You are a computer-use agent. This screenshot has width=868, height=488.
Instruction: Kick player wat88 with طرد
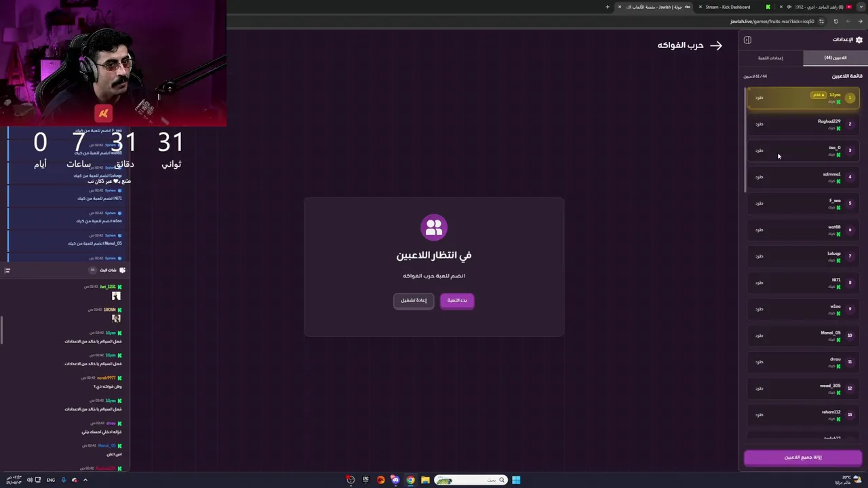click(759, 230)
